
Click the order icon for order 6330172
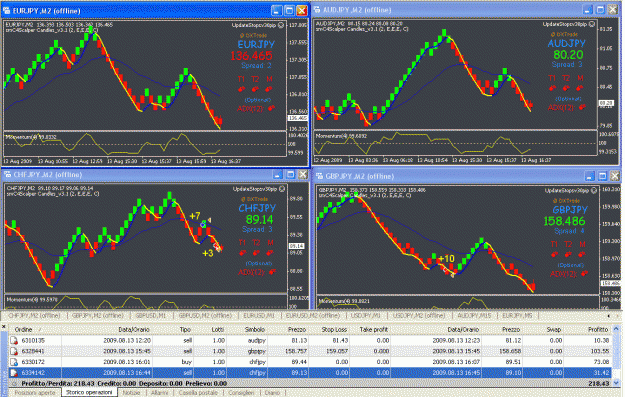click(x=14, y=362)
